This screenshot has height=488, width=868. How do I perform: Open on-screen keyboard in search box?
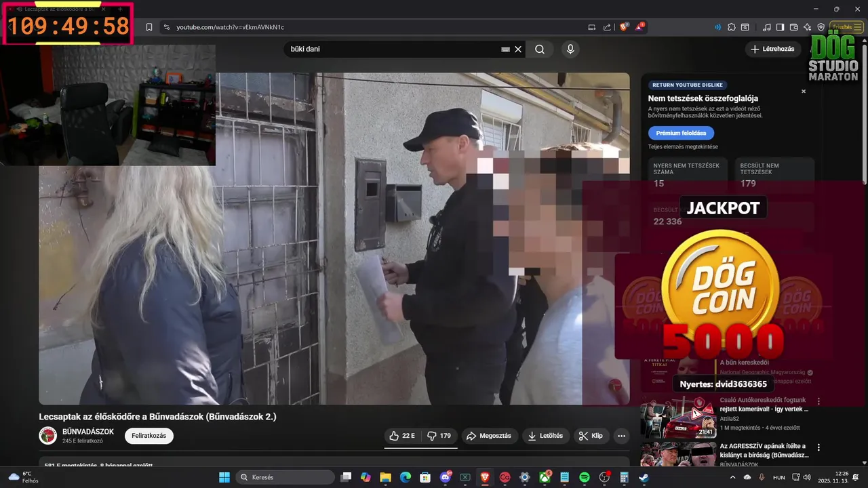click(x=505, y=49)
